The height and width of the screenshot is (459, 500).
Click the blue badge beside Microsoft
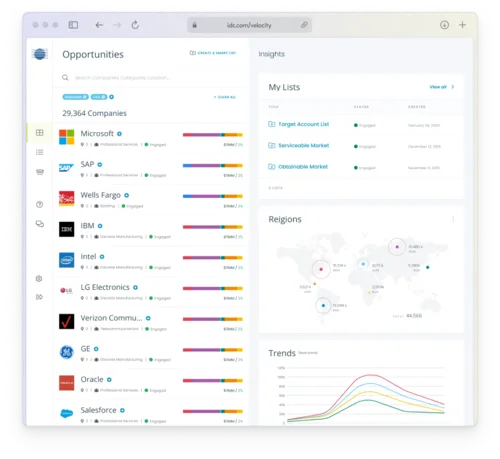pos(119,134)
